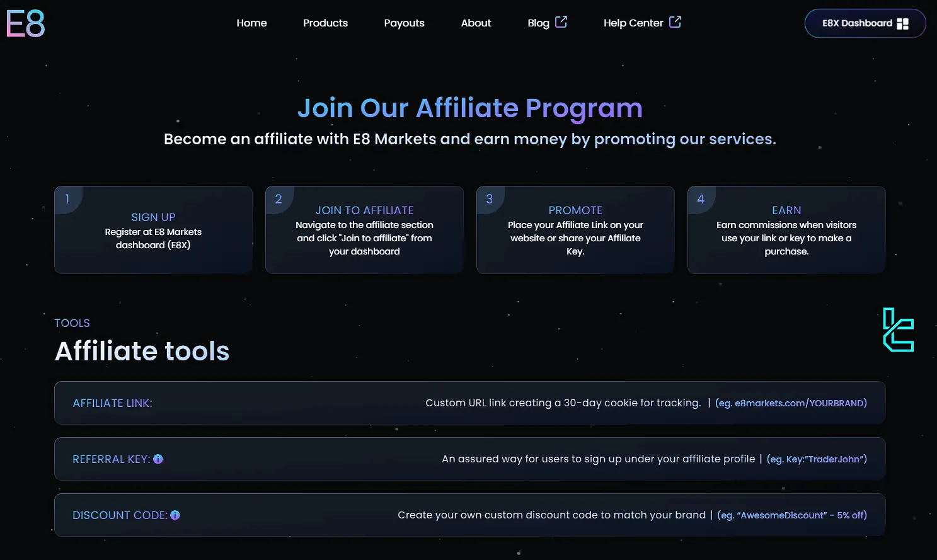Click the info icon next to Referral Key
The height and width of the screenshot is (560, 937).
click(x=158, y=459)
